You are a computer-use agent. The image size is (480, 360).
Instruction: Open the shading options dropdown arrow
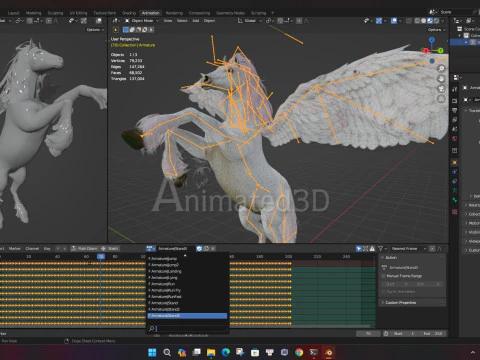click(443, 21)
